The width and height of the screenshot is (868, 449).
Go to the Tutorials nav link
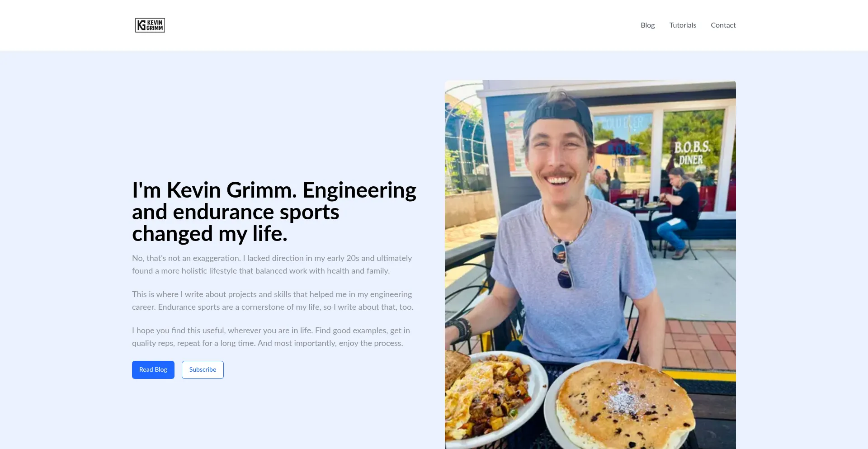click(683, 25)
